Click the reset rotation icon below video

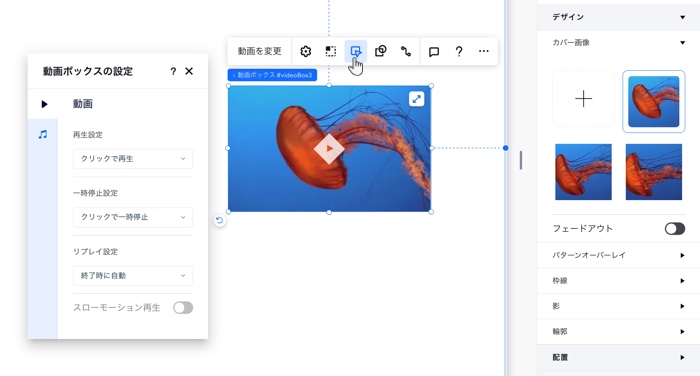pos(219,220)
